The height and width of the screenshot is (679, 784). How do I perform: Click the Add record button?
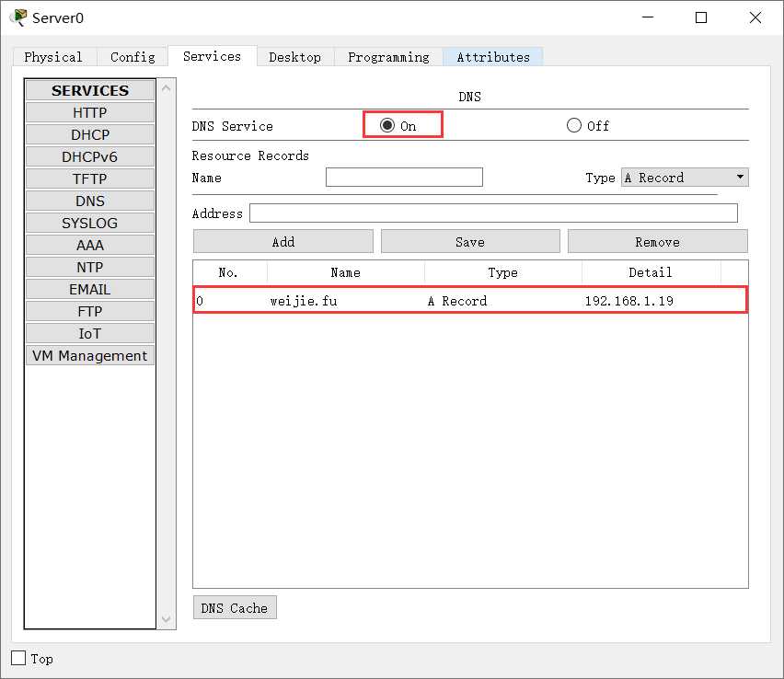(x=283, y=241)
